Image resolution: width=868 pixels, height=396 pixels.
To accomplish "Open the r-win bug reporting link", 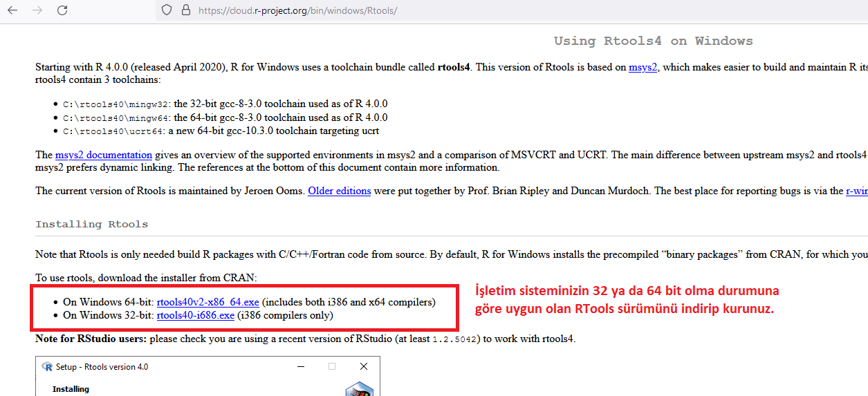I will 856,191.
